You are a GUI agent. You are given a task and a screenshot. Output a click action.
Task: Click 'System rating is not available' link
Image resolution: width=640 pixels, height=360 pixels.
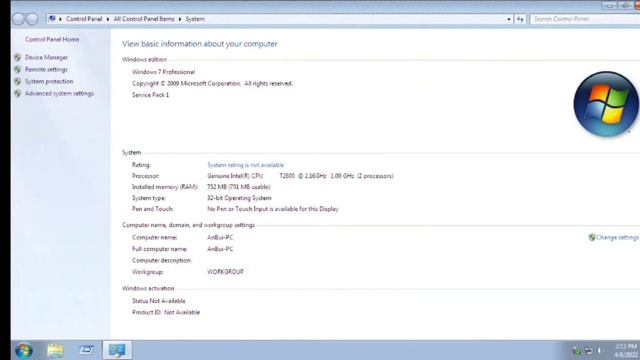pos(245,165)
